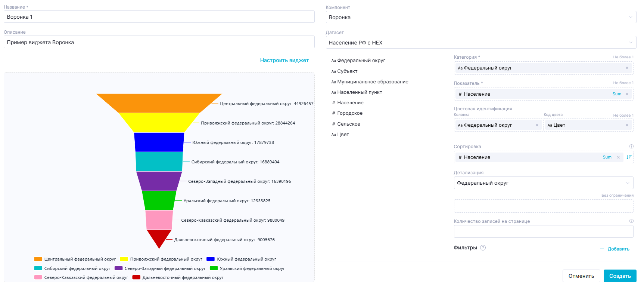Remove Федеральный округ from the Категория field
644x289 pixels.
(627, 68)
